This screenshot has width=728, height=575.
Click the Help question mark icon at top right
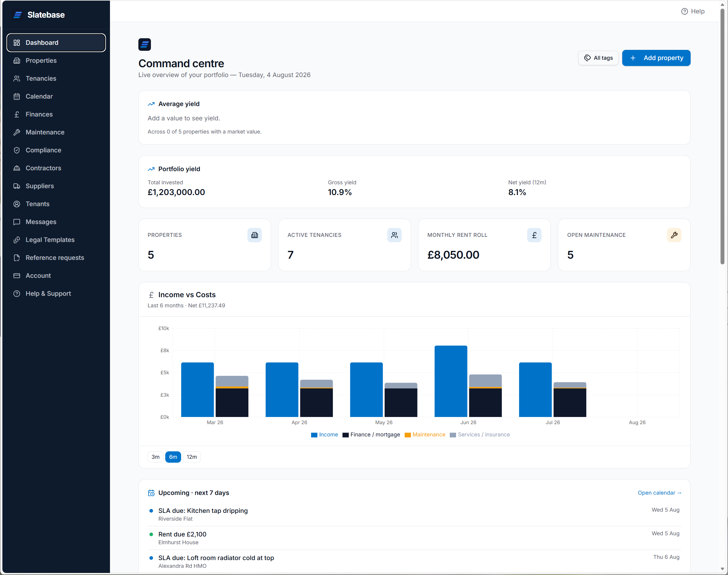(x=684, y=11)
